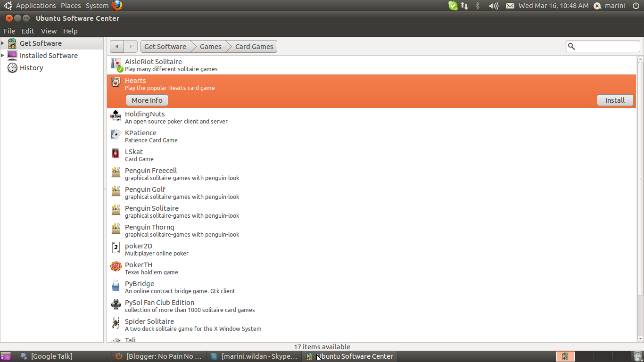Click the PyBridge app icon

[x=116, y=285]
